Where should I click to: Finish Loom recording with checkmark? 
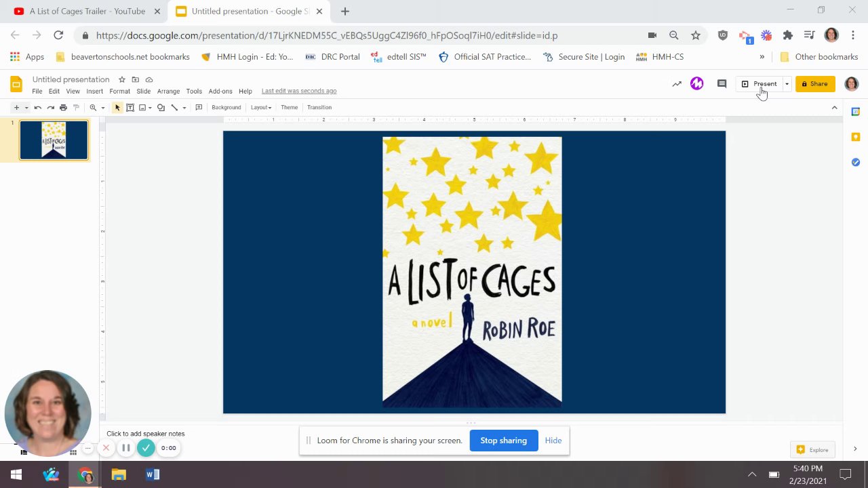click(146, 448)
